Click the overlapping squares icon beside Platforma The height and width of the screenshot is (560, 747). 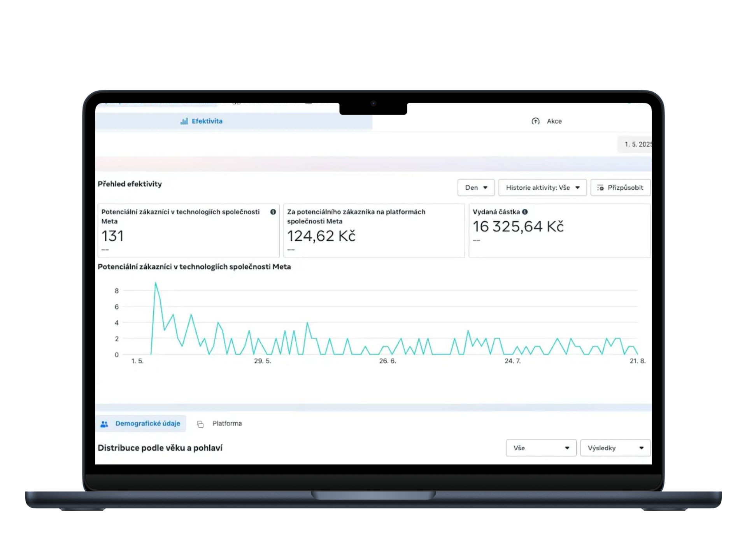point(200,424)
